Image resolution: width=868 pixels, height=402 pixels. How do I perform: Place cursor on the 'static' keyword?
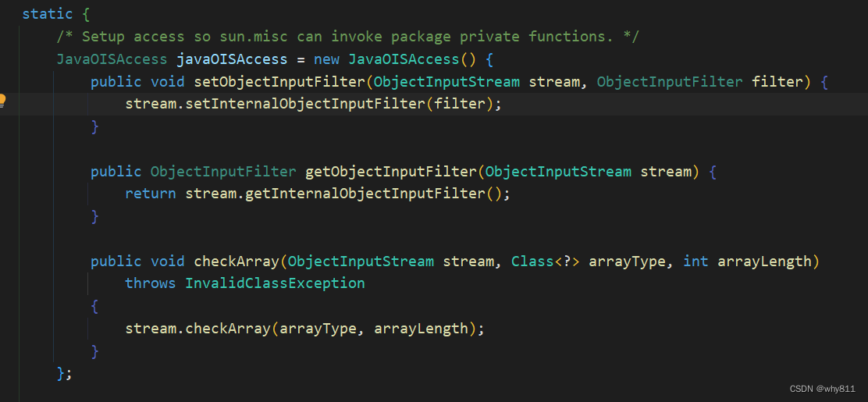coord(47,14)
